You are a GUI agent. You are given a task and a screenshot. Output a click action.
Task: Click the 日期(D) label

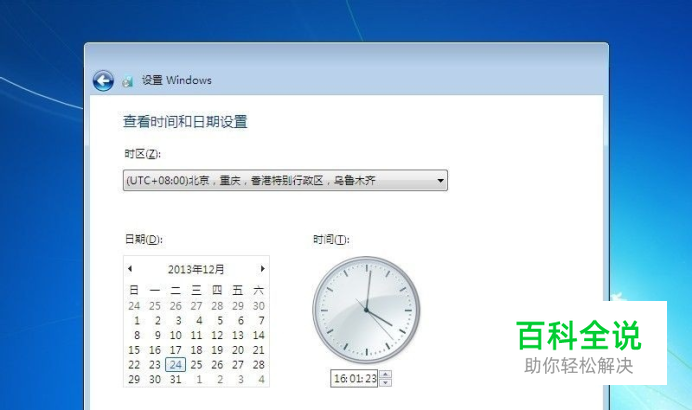coord(143,239)
